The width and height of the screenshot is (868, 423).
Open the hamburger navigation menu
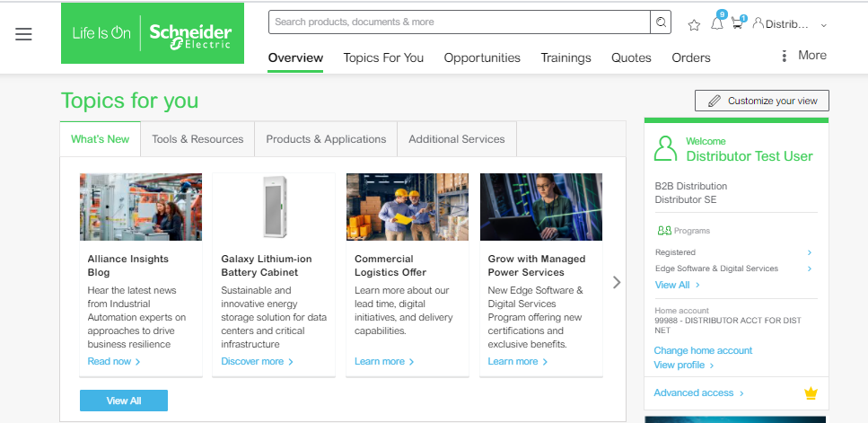click(x=23, y=34)
